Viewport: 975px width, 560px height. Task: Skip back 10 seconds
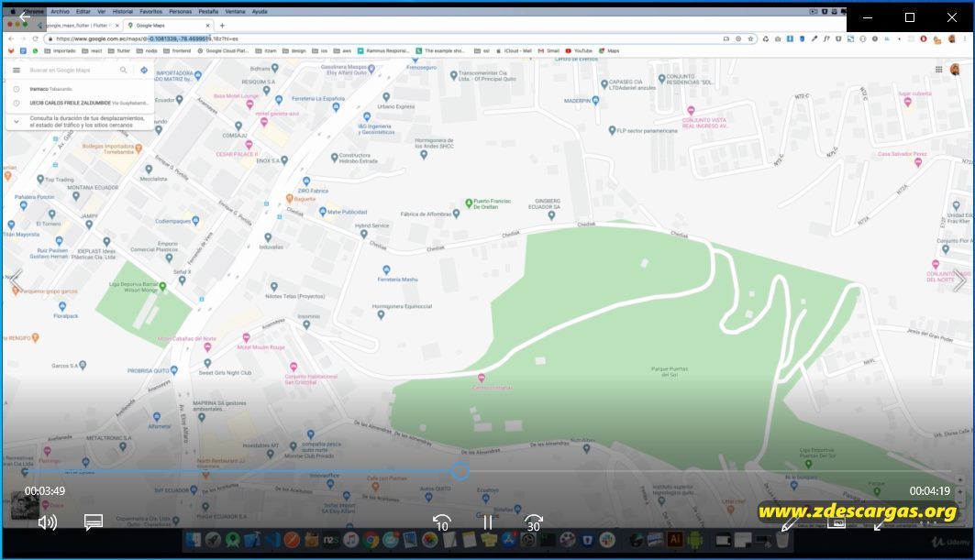pyautogui.click(x=441, y=523)
